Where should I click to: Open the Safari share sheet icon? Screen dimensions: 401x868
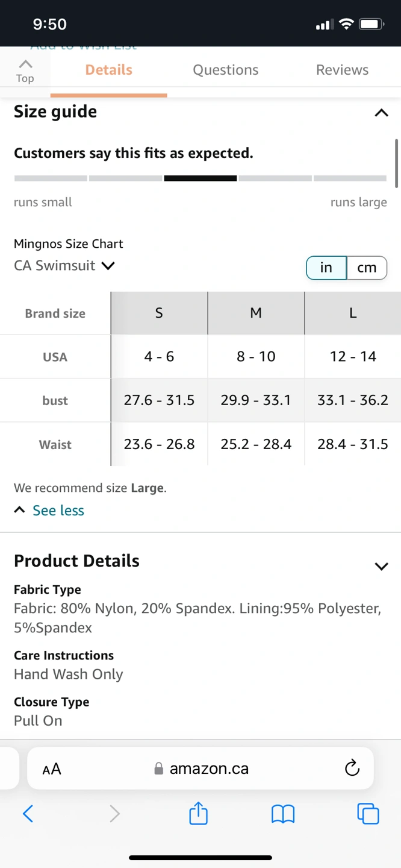pos(198,813)
